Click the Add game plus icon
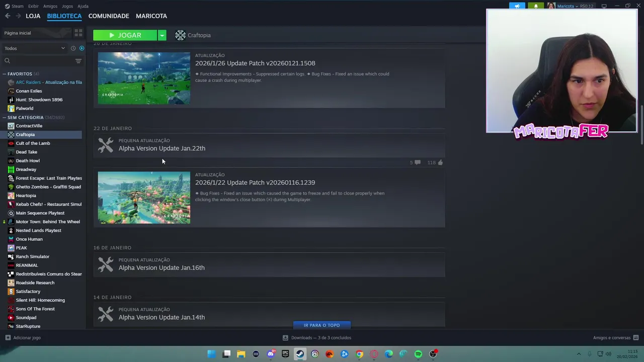 pyautogui.click(x=8, y=338)
